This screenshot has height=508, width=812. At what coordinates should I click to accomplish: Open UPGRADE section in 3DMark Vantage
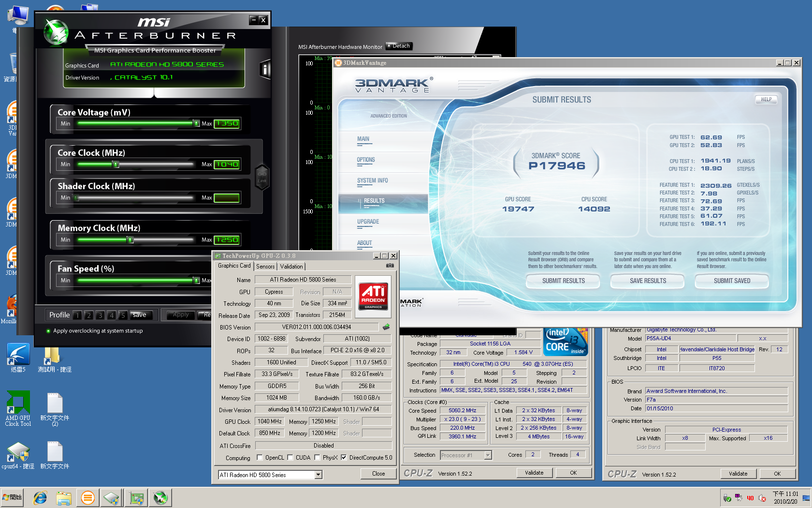point(368,222)
